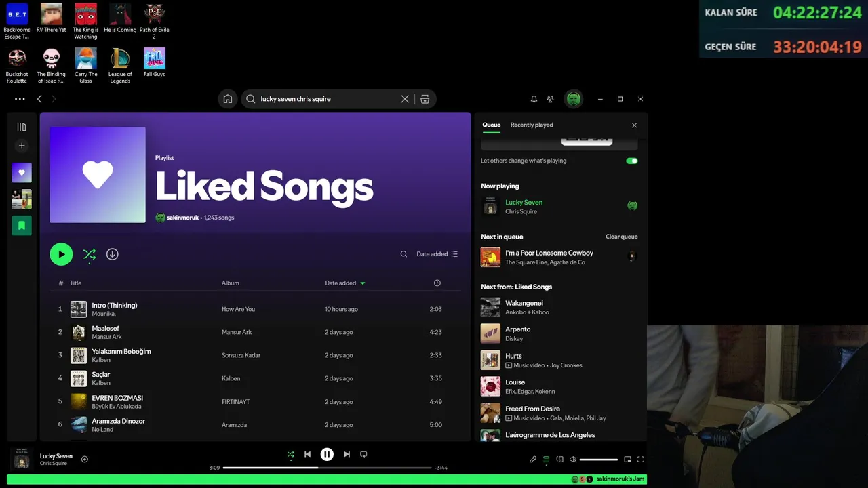The image size is (868, 488).
Task: Open sakinmoruk profile link
Action: click(x=183, y=218)
